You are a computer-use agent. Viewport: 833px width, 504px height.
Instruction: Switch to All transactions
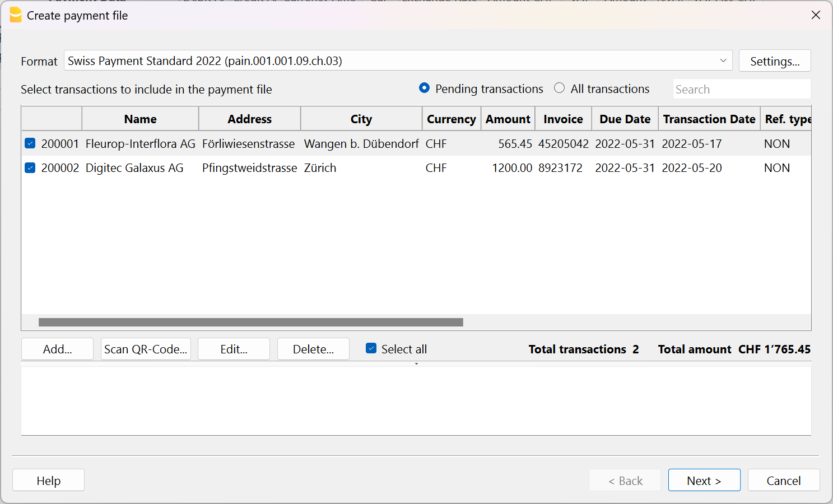(x=559, y=88)
